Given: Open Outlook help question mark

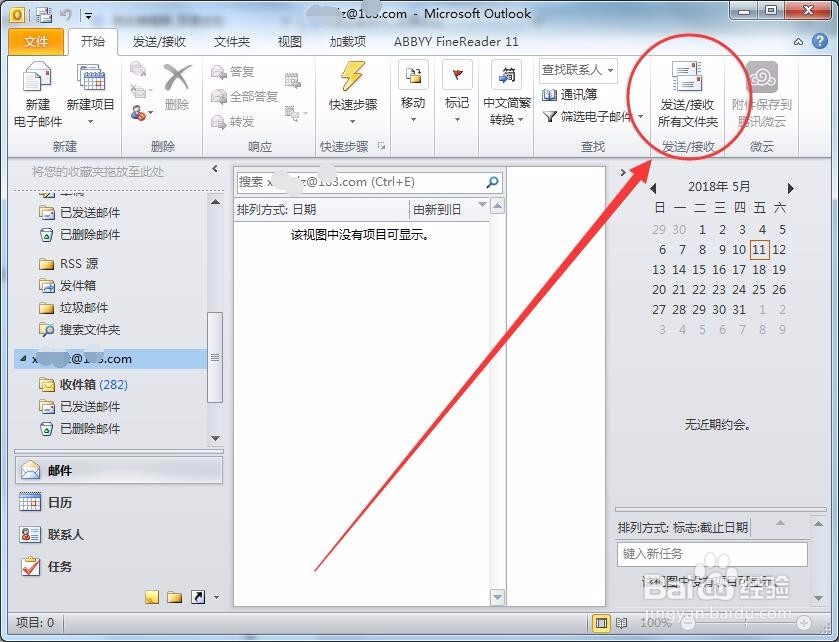Looking at the screenshot, I should click(x=820, y=41).
